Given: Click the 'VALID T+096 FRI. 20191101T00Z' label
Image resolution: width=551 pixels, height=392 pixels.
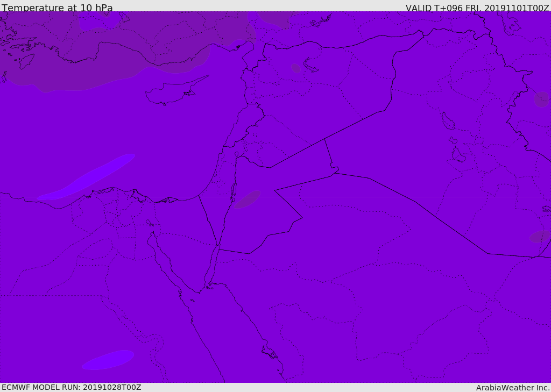Looking at the screenshot, I should pos(477,8).
